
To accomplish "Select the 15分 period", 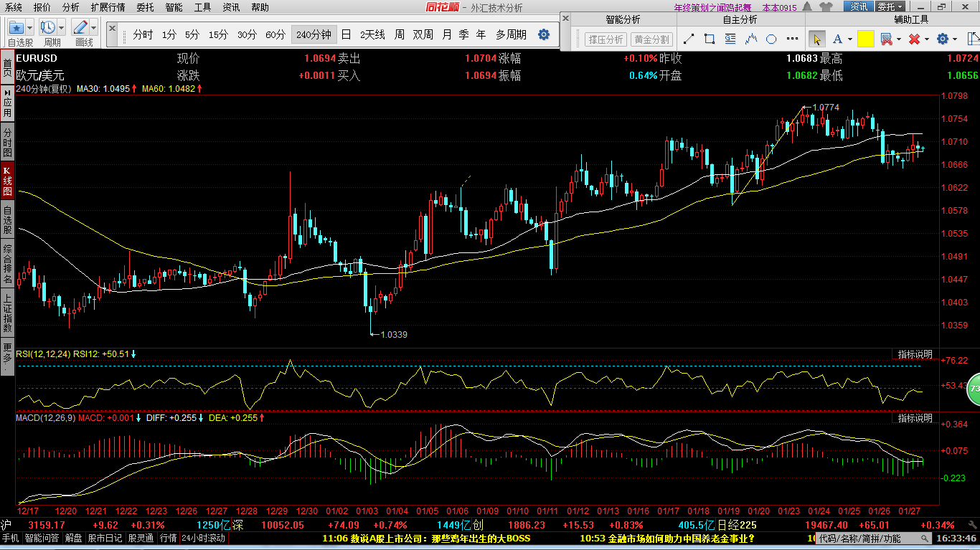I will coord(218,34).
